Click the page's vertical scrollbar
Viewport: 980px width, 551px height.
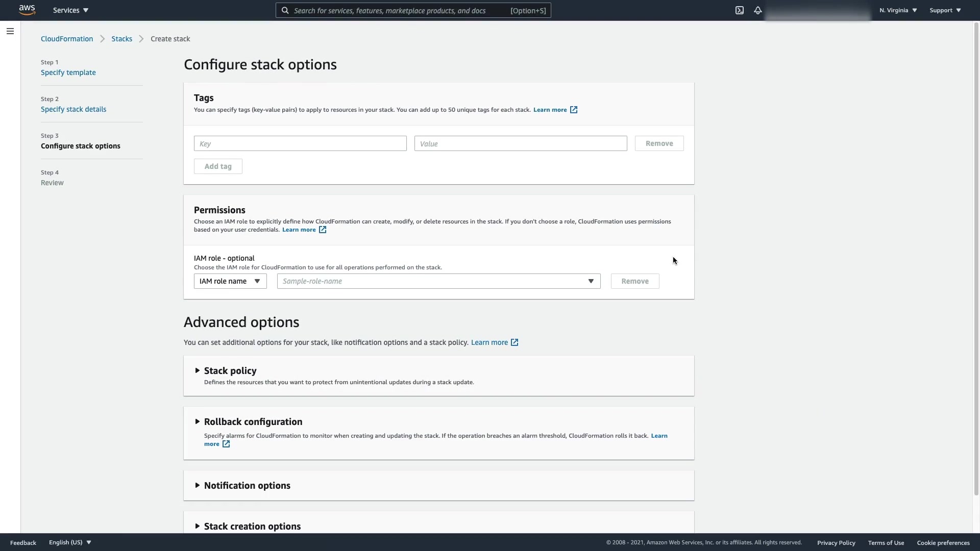coord(976,255)
